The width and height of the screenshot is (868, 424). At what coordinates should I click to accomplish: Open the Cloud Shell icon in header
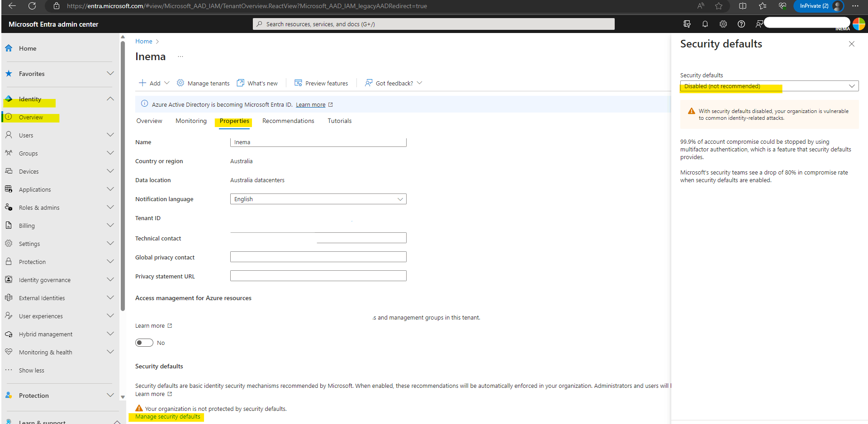[687, 24]
